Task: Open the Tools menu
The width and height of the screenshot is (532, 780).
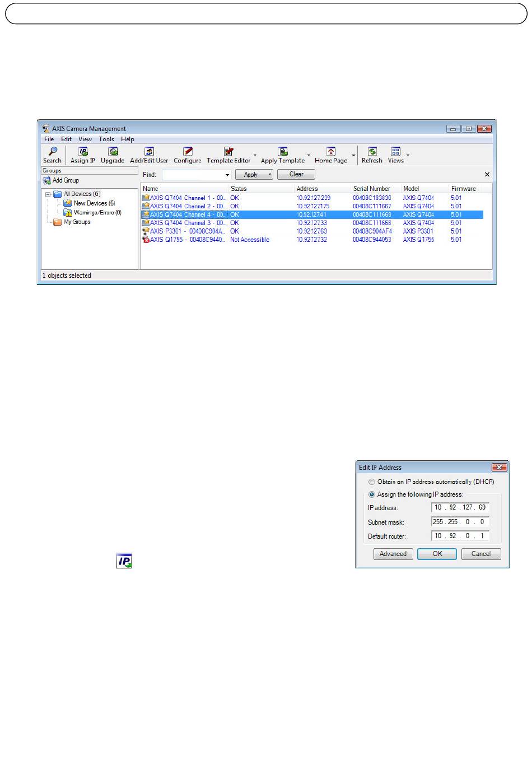Action: click(106, 139)
